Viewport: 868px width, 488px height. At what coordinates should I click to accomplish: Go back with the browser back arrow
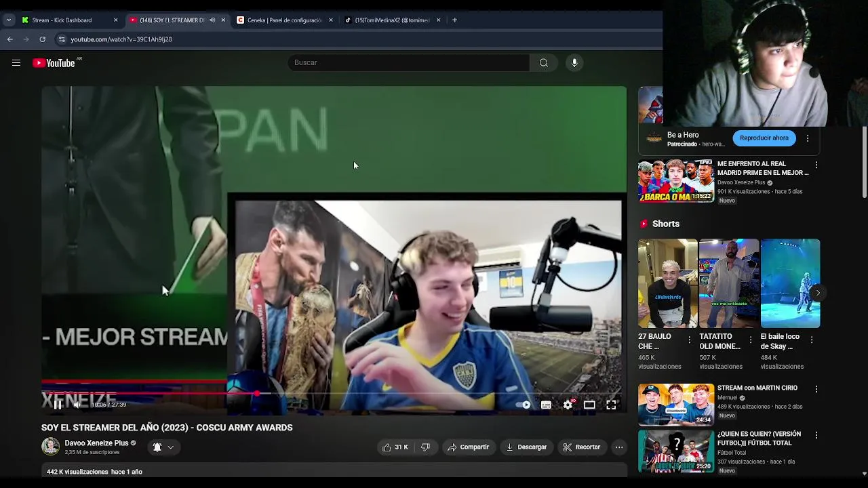[10, 39]
